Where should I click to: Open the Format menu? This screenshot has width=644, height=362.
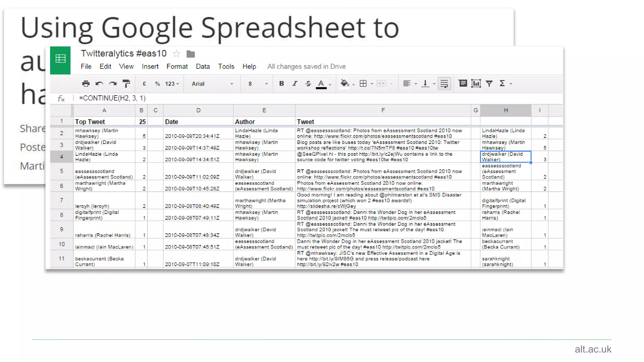pyautogui.click(x=177, y=67)
